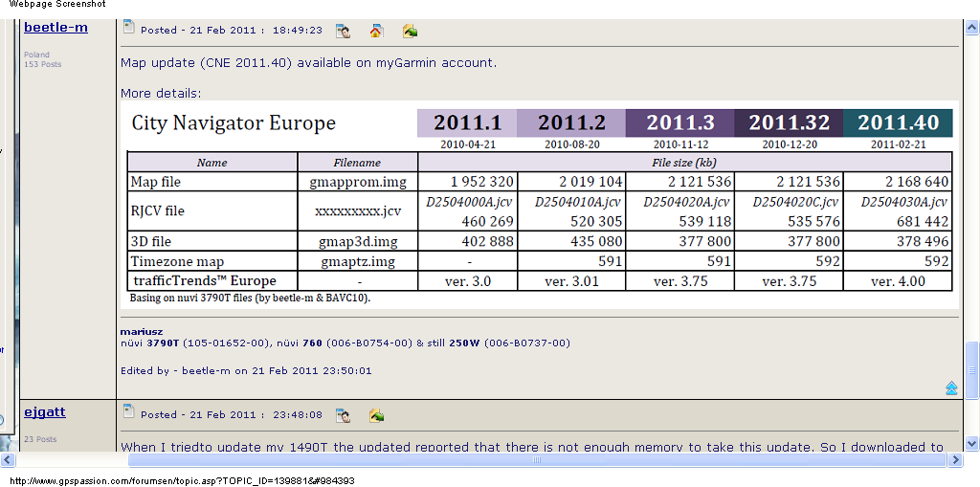
Task: Click the reply-with-quote icon in ejgatt's post
Action: pos(376,415)
